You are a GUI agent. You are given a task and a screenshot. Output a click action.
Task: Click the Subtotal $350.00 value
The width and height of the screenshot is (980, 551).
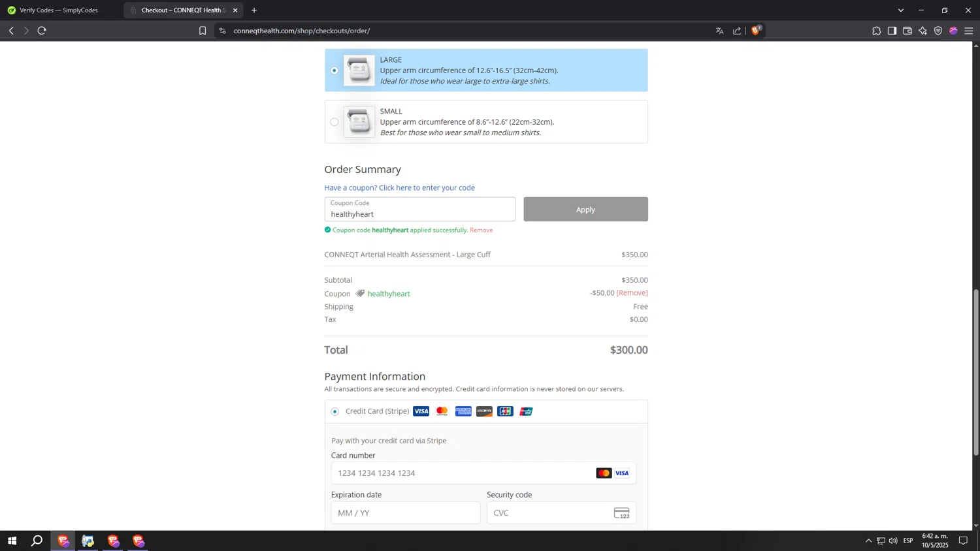[x=634, y=280]
